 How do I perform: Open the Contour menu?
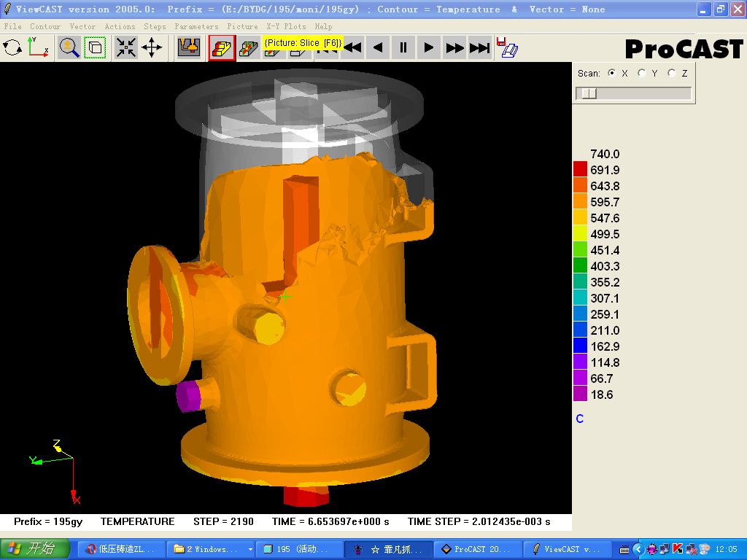(x=45, y=27)
